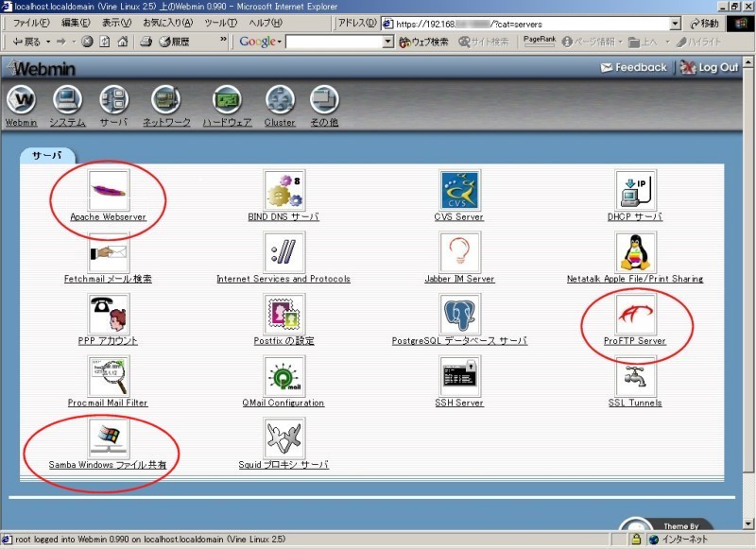Viewport: 756px width, 549px height.
Task: Click the サーバ tab header
Action: tap(47, 155)
